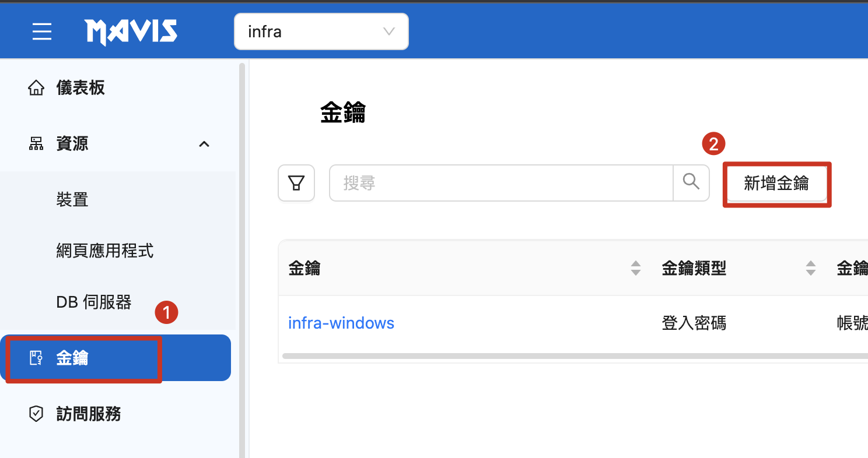Click the MAVIS logo

tap(131, 31)
